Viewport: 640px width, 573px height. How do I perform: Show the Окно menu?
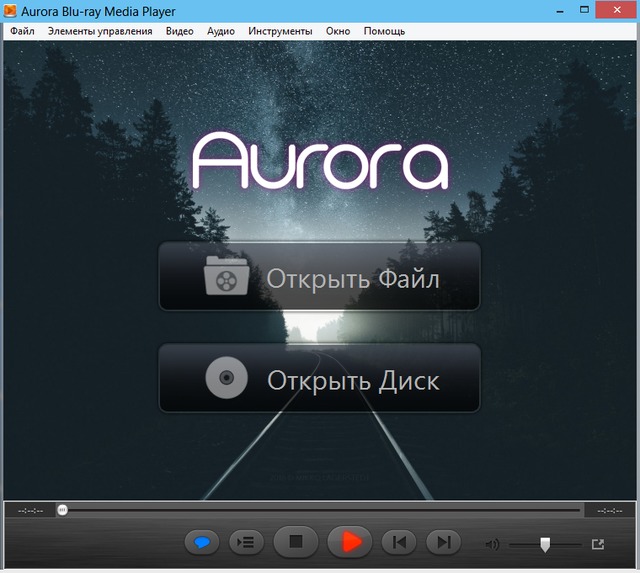pos(338,31)
